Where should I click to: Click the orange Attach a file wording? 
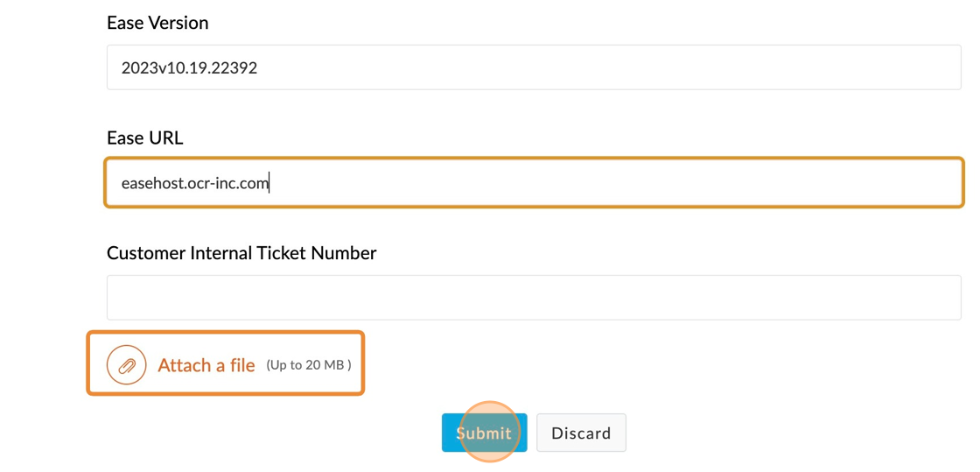(206, 365)
